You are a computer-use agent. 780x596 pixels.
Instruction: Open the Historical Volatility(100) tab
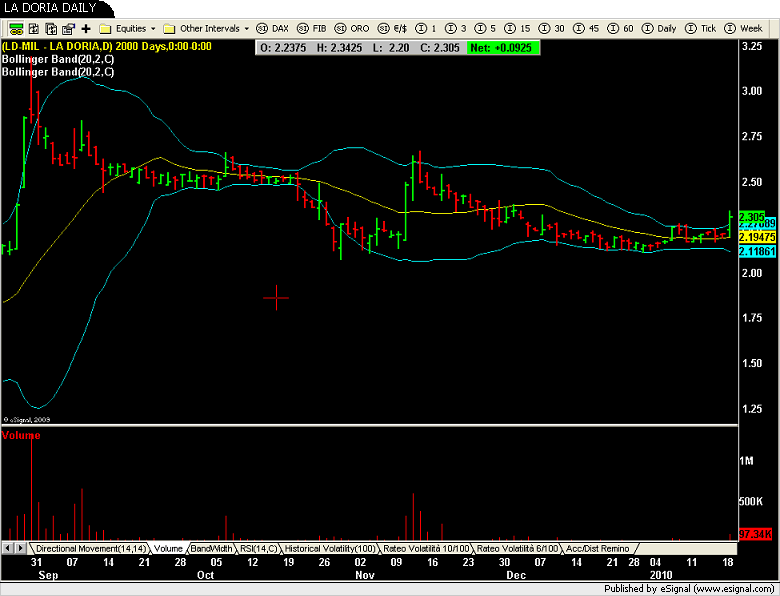point(329,549)
